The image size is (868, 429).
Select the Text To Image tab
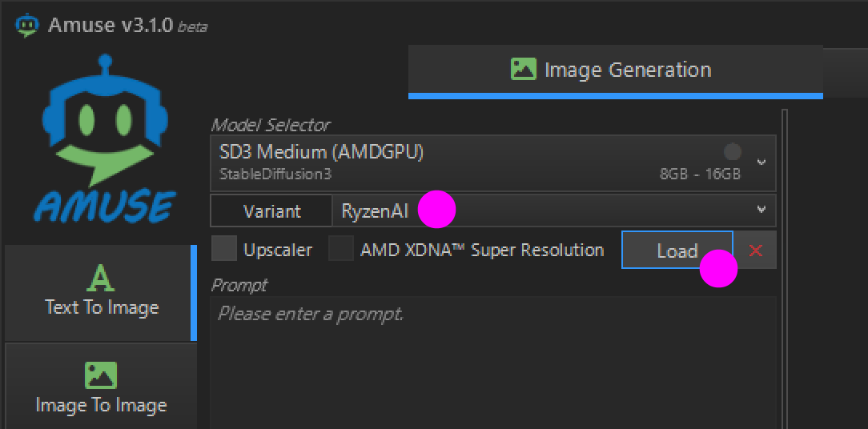[101, 293]
